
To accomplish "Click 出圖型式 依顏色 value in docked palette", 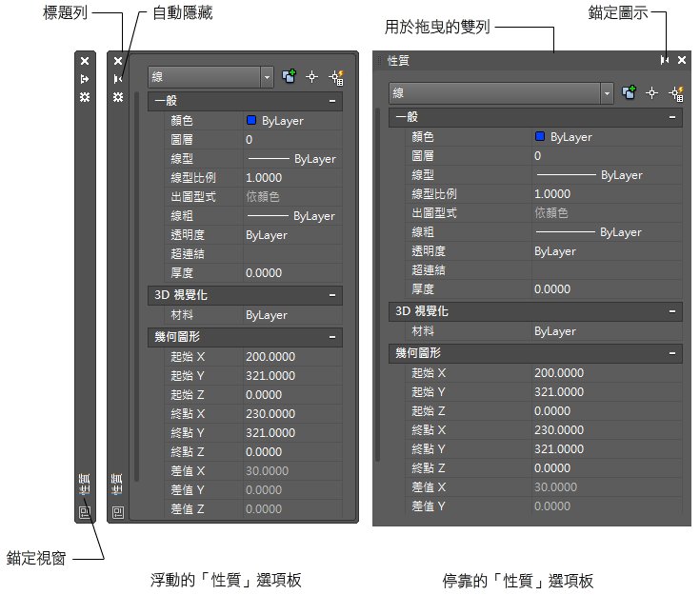I will (608, 213).
